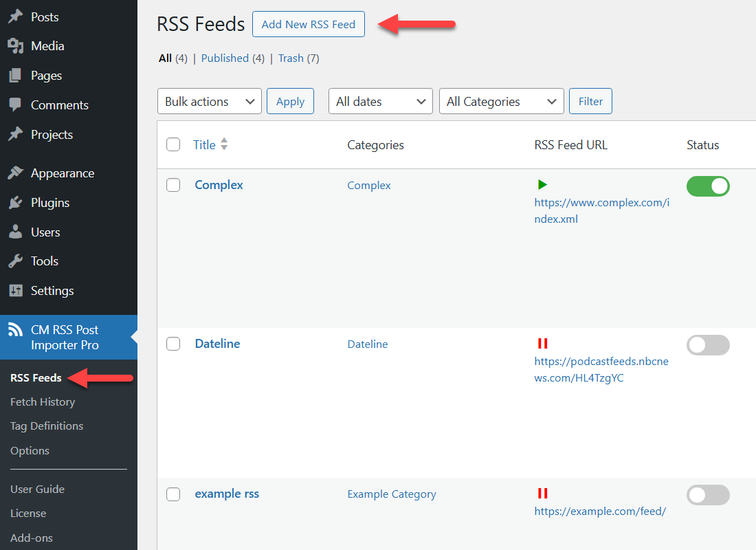Click the Users person icon
The image size is (756, 550).
pos(15,232)
